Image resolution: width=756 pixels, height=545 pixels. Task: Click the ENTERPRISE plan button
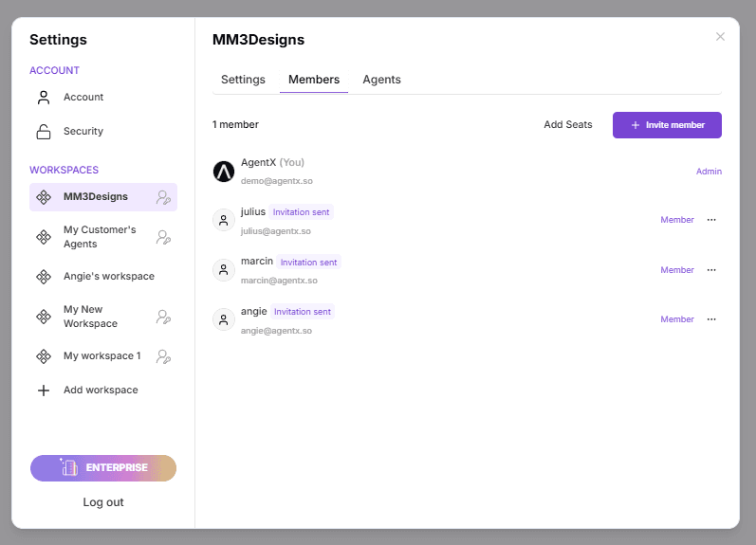pyautogui.click(x=103, y=468)
